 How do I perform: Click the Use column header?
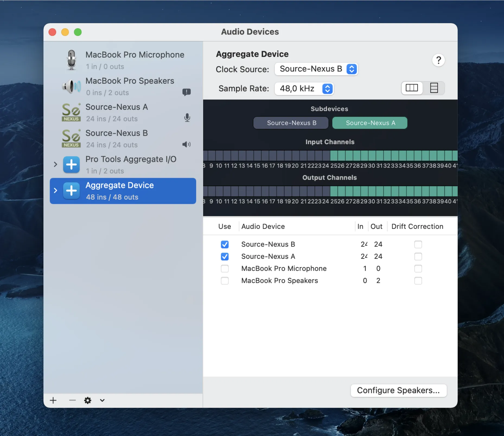pos(225,226)
